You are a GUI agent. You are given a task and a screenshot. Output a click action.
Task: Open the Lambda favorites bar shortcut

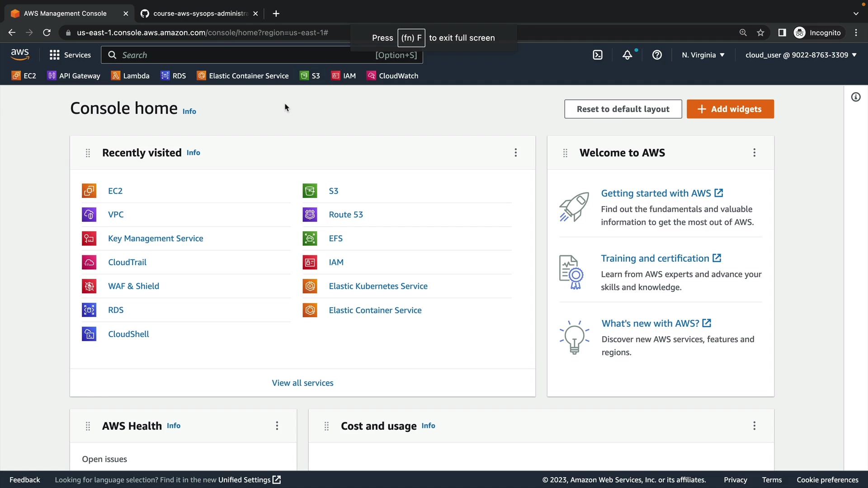(130, 76)
